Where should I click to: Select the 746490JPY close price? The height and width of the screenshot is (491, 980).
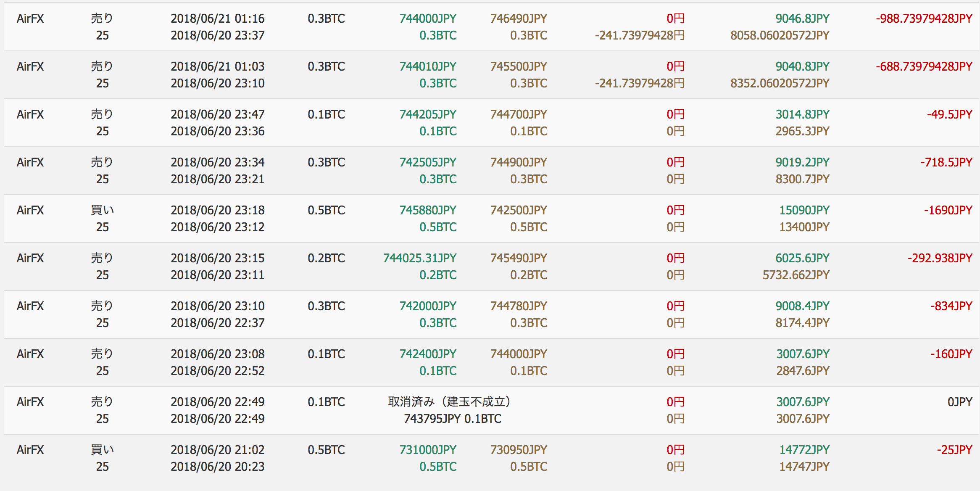[x=519, y=18]
